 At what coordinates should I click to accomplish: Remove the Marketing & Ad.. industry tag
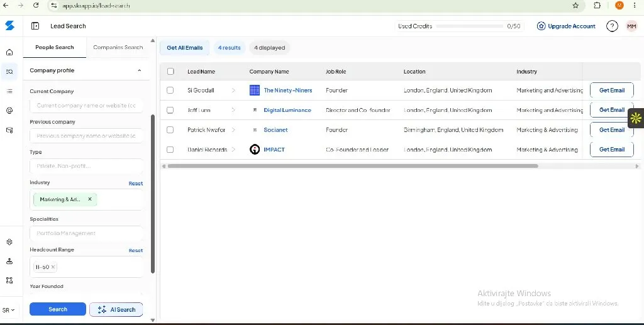(x=89, y=199)
